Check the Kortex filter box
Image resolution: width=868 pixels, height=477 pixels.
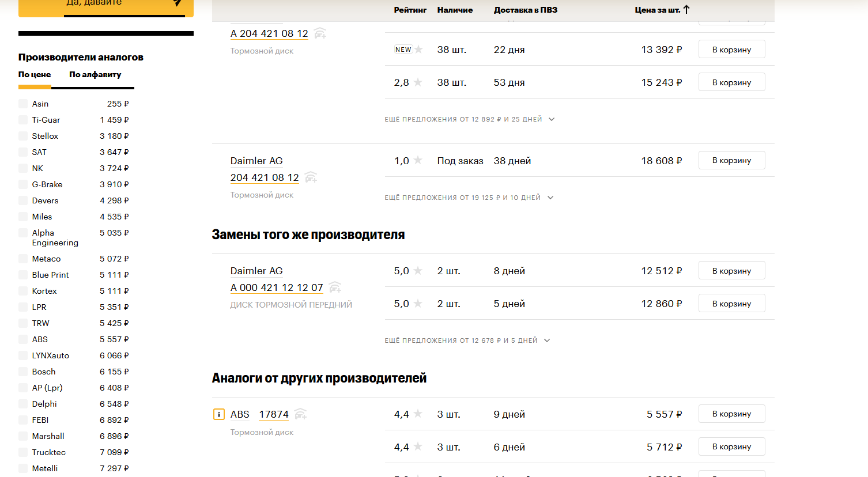[x=23, y=291]
